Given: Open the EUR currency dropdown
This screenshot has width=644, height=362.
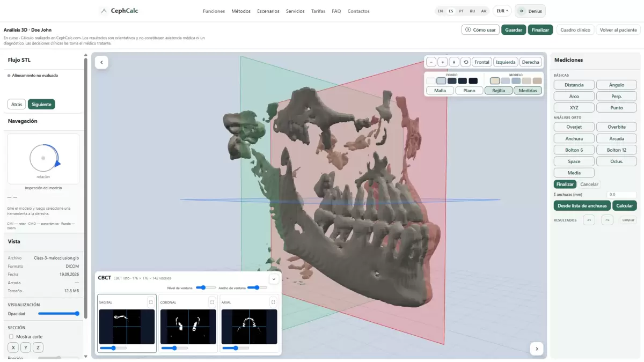Looking at the screenshot, I should [502, 11].
